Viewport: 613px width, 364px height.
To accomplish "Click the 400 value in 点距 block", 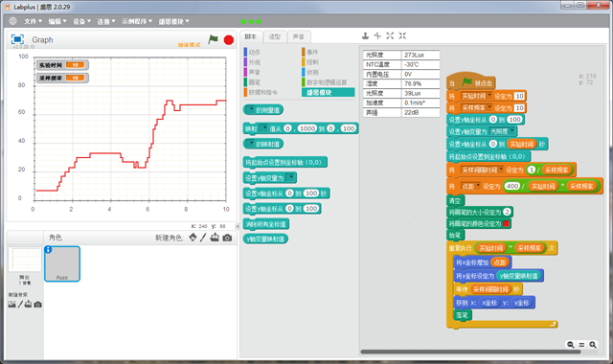I will coord(511,187).
